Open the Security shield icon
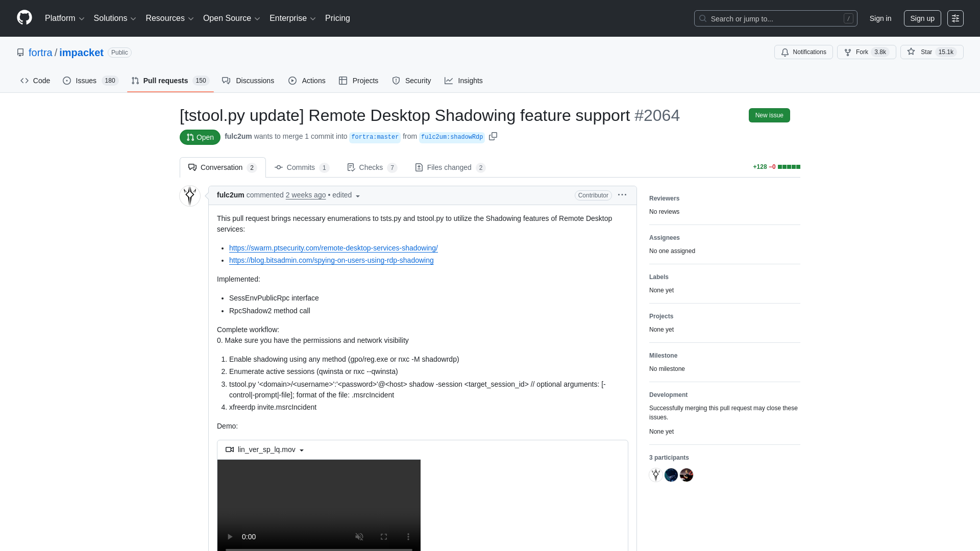Screen dimensions: 980x551 pyautogui.click(x=396, y=81)
